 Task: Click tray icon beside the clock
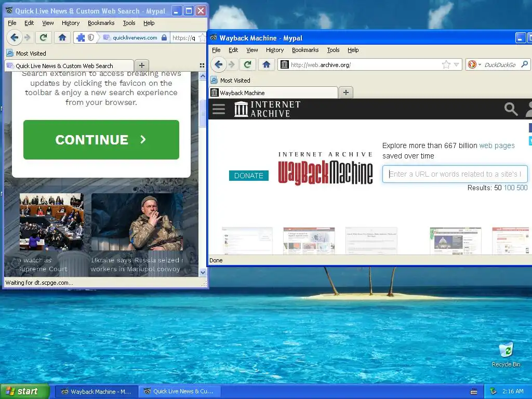point(494,392)
